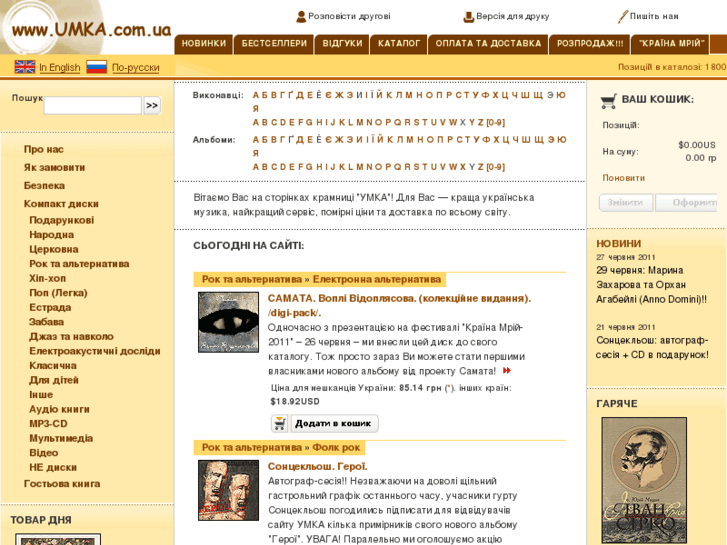The width and height of the screenshot is (727, 545).
Task: Open the Безпека page
Action: coord(44,186)
